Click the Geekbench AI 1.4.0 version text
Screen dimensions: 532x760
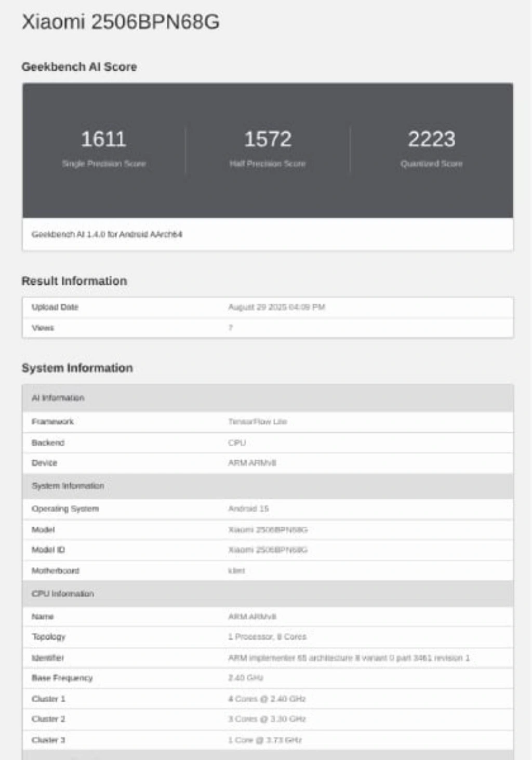tap(107, 234)
